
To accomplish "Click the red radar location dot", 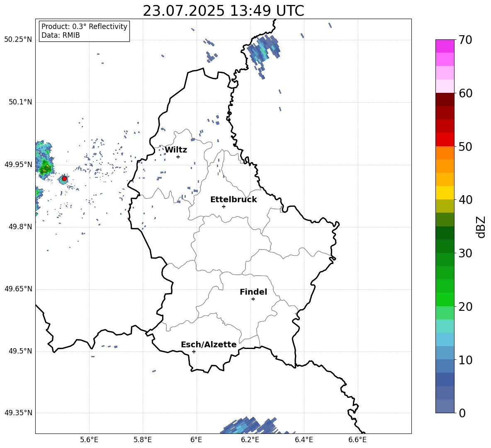I will pyautogui.click(x=64, y=179).
